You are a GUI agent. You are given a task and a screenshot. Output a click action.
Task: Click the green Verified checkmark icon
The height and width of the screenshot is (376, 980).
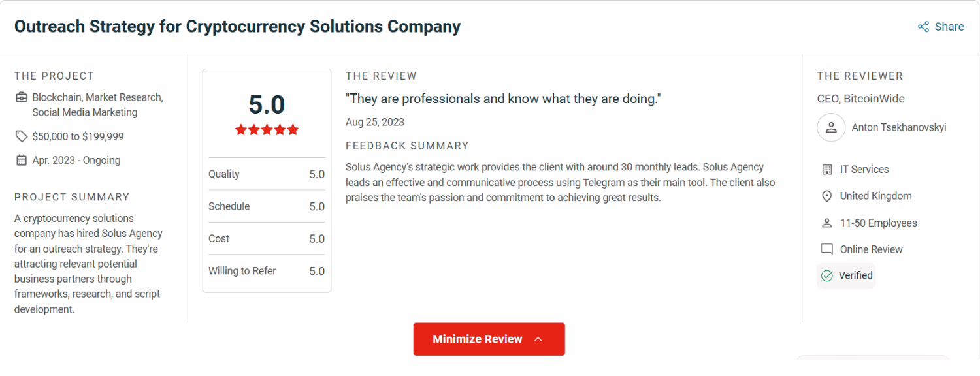[x=826, y=276]
